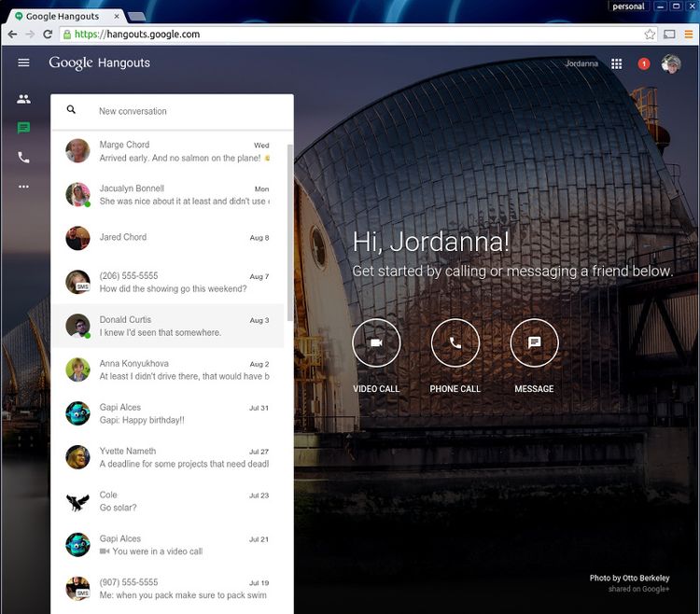Expand the More options ellipsis in sidebar
The height and width of the screenshot is (614, 700).
point(23,187)
